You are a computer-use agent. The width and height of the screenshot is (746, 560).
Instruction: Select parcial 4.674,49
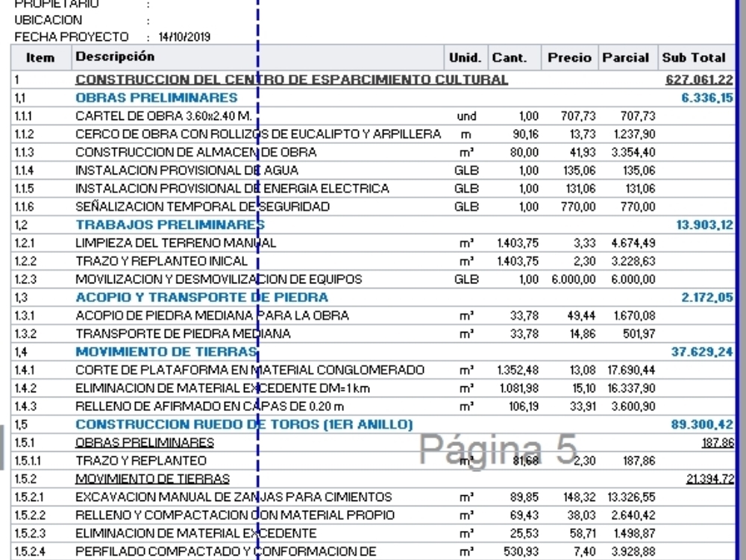click(x=633, y=243)
